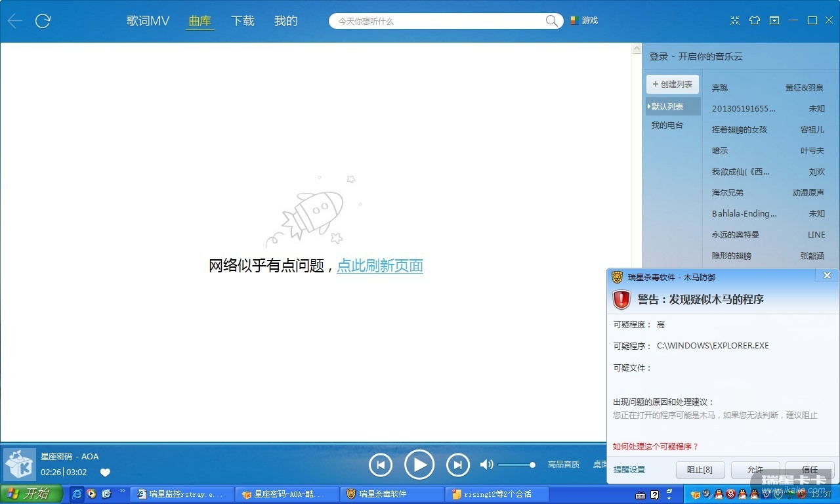Click the 允许 allow button
840x504 pixels.
point(755,470)
